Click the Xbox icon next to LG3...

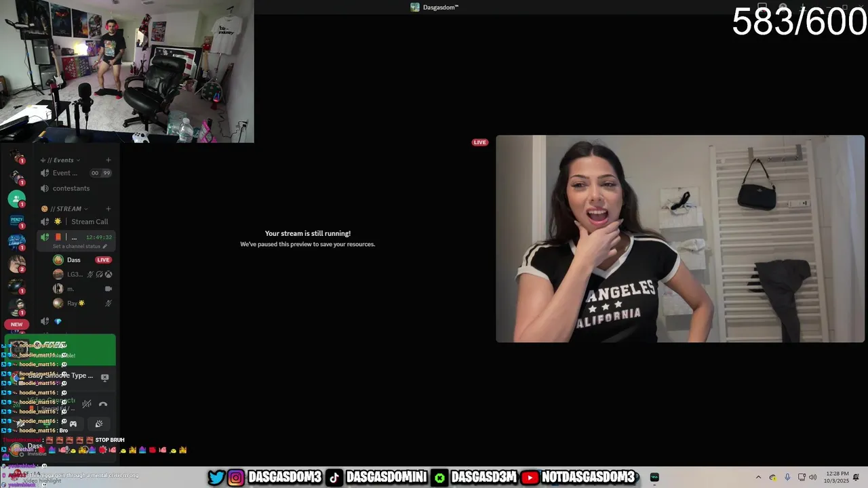tap(108, 274)
